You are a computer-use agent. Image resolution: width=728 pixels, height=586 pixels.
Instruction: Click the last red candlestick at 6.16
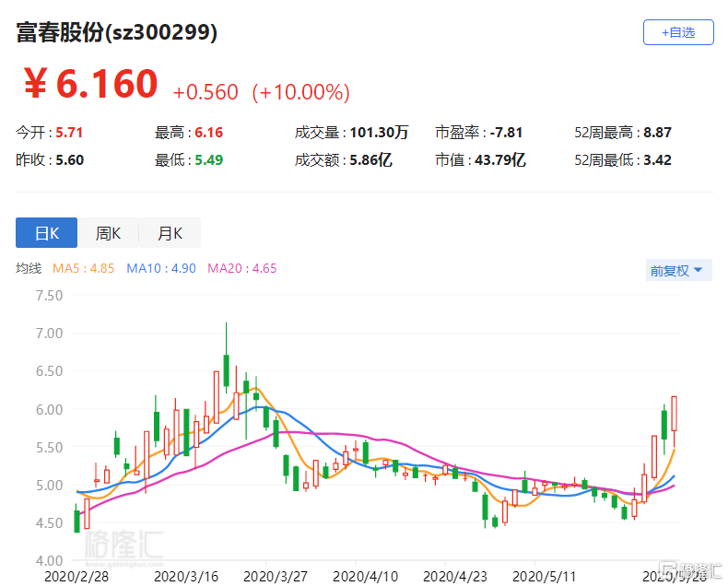(x=675, y=414)
